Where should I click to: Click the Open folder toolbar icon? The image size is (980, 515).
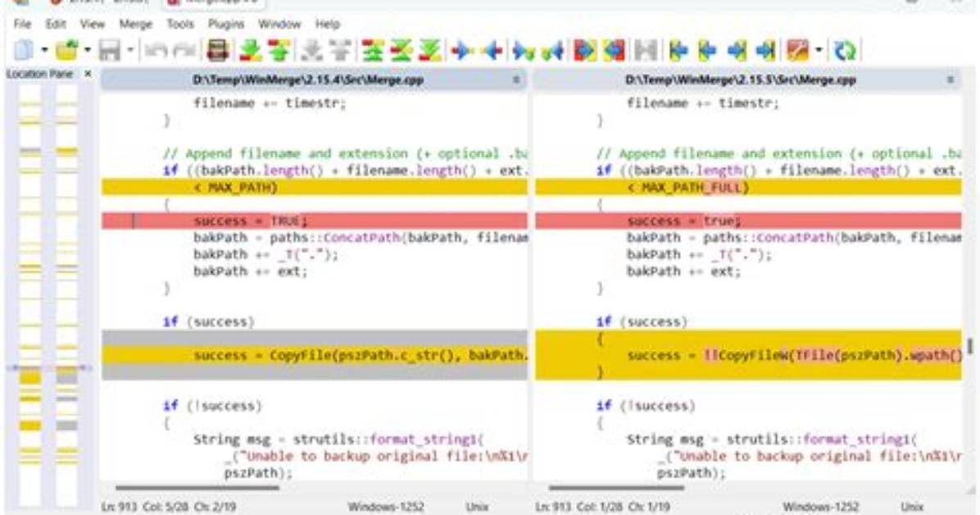pyautogui.click(x=67, y=50)
